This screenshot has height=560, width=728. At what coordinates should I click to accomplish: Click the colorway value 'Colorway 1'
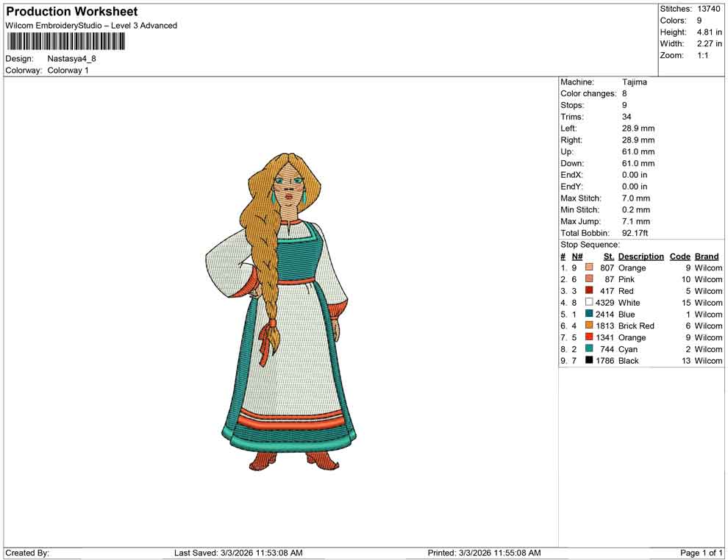point(68,70)
